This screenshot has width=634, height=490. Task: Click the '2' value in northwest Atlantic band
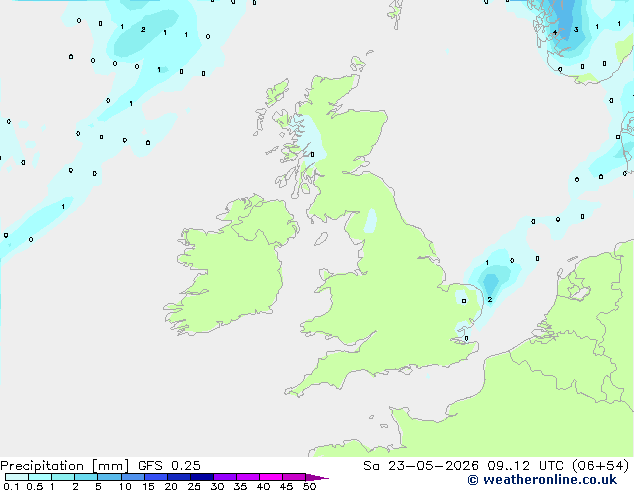click(x=143, y=30)
